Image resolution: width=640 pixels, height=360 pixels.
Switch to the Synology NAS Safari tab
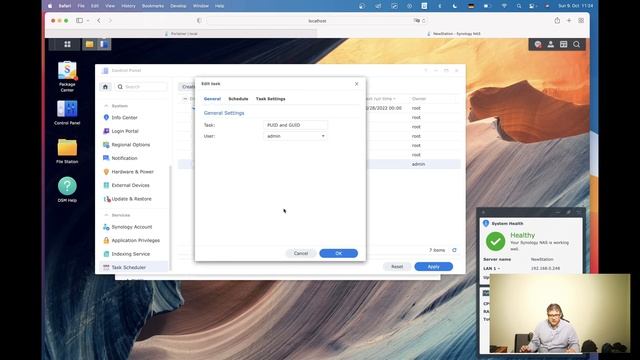tap(453, 33)
